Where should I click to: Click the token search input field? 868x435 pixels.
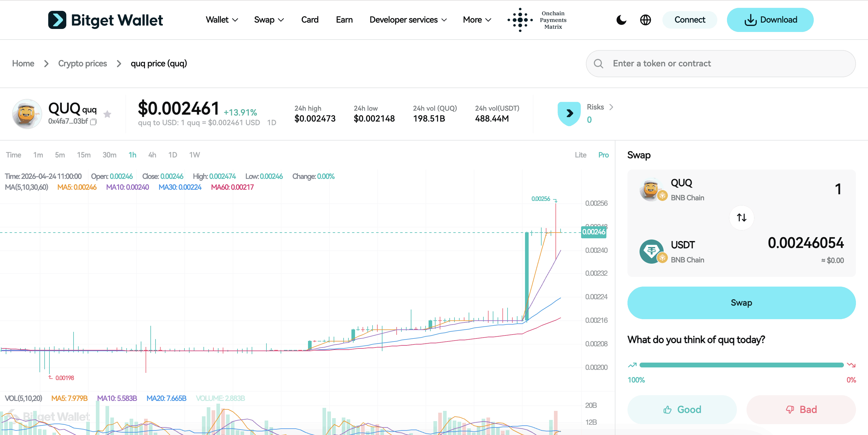pyautogui.click(x=708, y=63)
